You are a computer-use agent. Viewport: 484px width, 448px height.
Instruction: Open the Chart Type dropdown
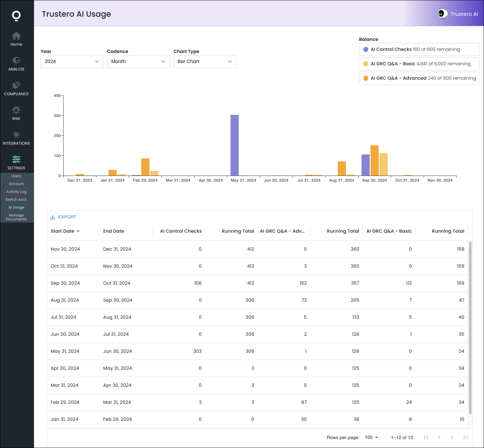coord(205,62)
